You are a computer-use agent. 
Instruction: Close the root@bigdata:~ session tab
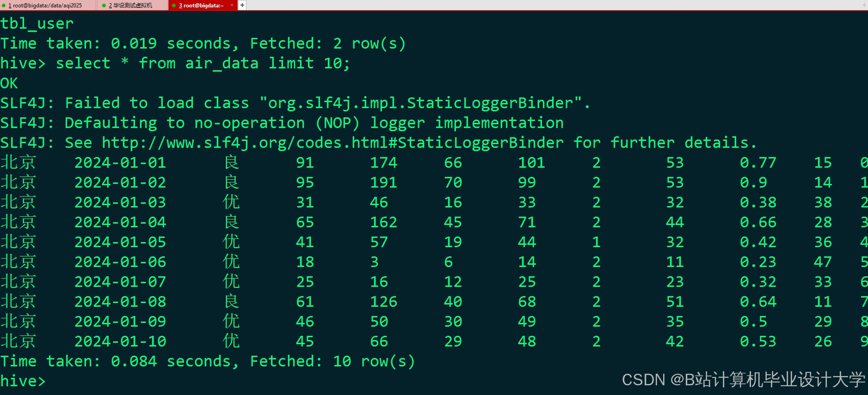[231, 5]
